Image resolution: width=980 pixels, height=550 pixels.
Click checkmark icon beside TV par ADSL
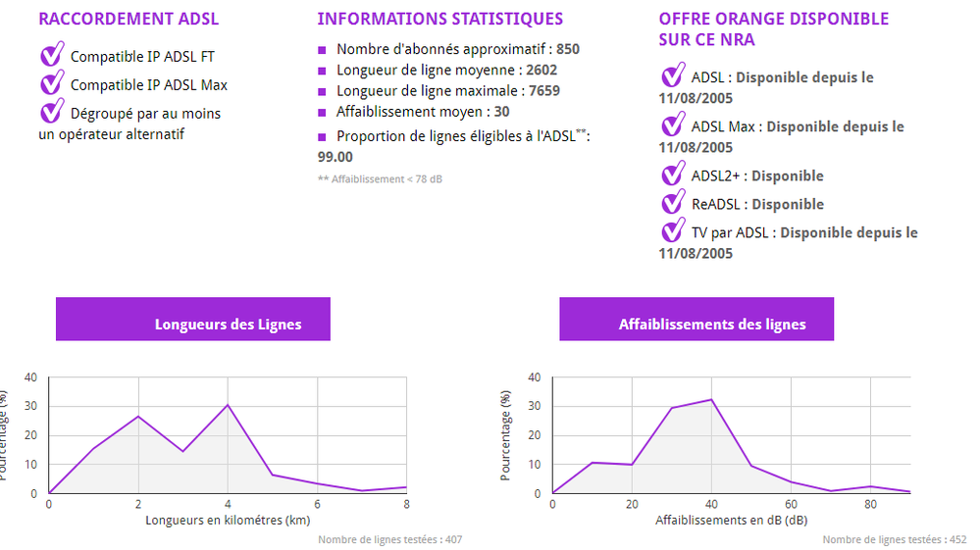coord(673,230)
